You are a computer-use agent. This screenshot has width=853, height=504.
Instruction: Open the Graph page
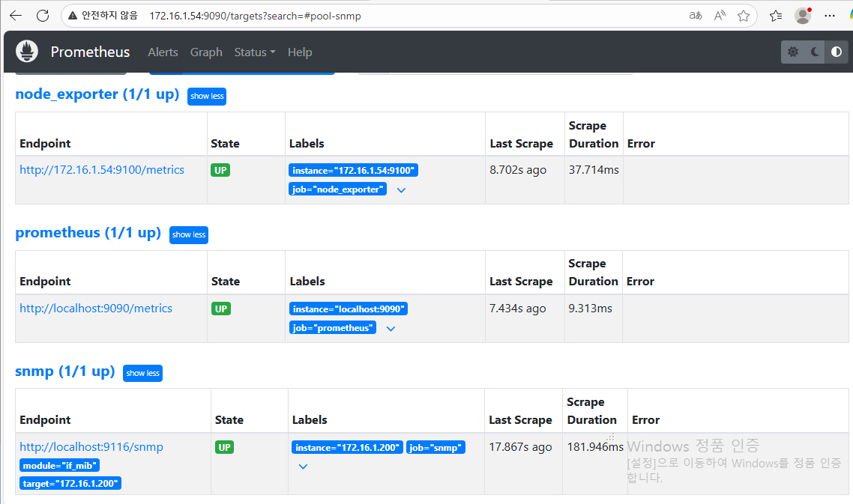[x=206, y=52]
